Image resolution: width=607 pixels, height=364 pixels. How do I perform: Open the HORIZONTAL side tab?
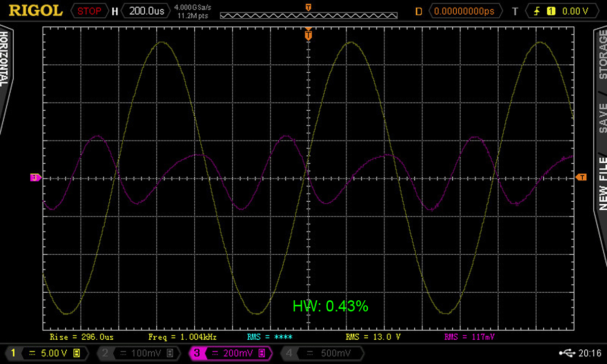coord(5,60)
